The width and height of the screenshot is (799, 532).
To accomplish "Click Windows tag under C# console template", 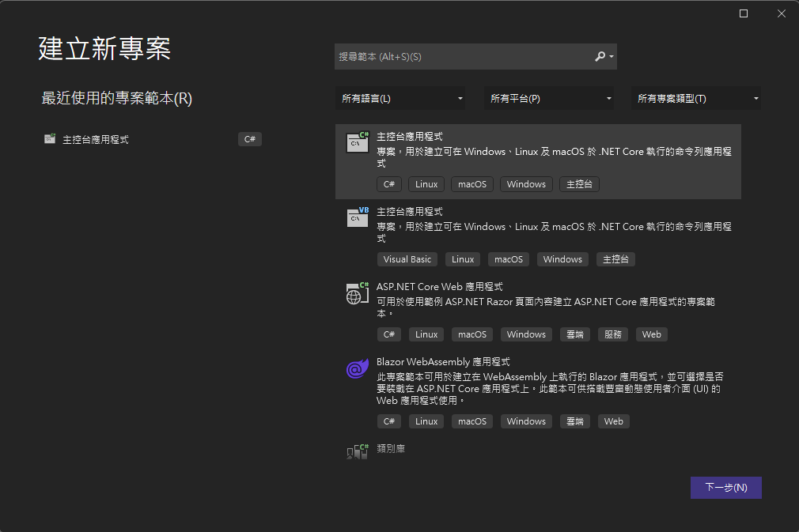I will (526, 184).
